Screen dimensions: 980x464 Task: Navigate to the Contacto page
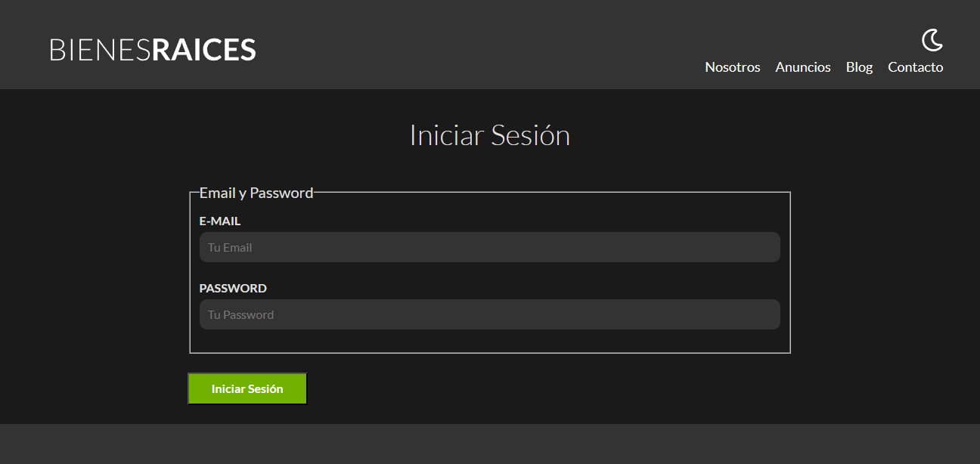coord(915,67)
